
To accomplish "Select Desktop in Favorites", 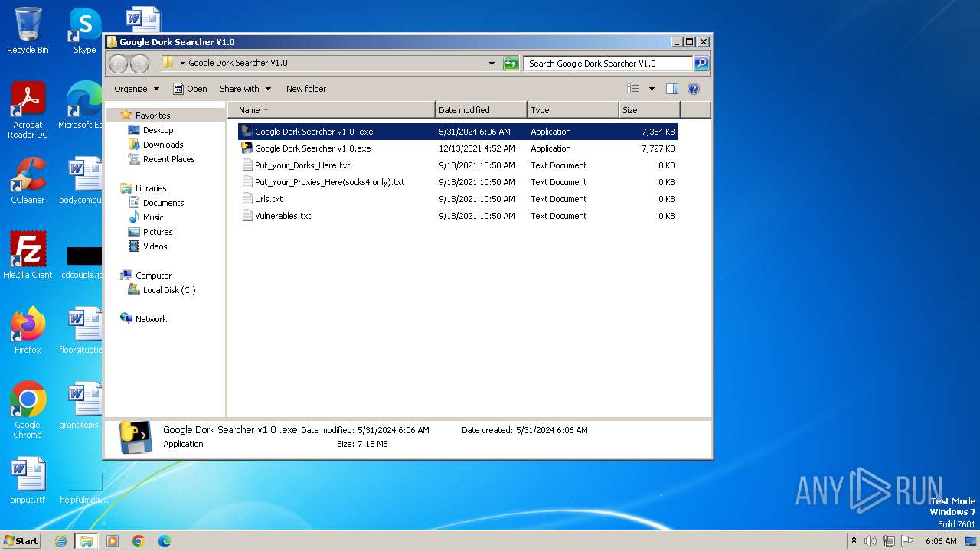I will (158, 130).
